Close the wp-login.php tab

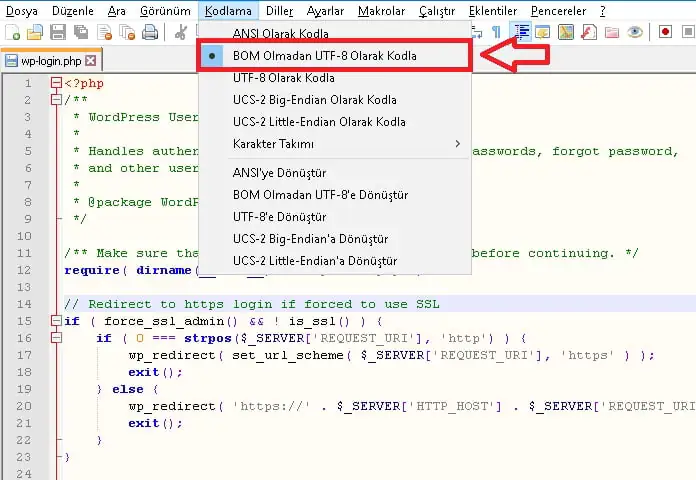pos(91,61)
